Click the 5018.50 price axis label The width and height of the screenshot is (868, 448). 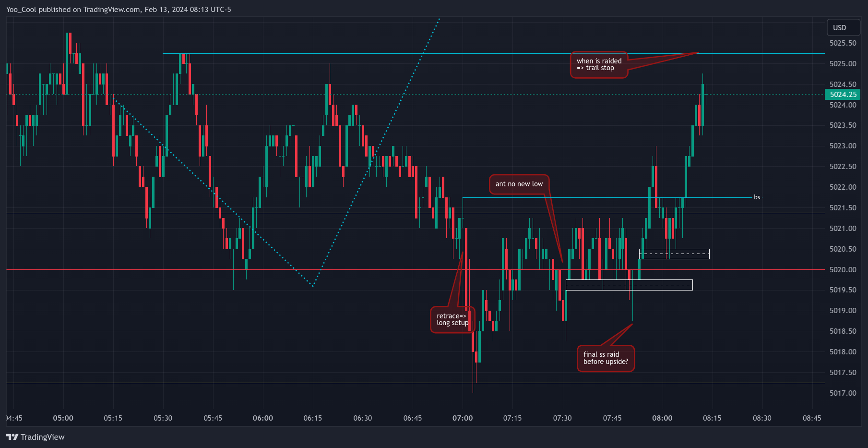click(843, 331)
